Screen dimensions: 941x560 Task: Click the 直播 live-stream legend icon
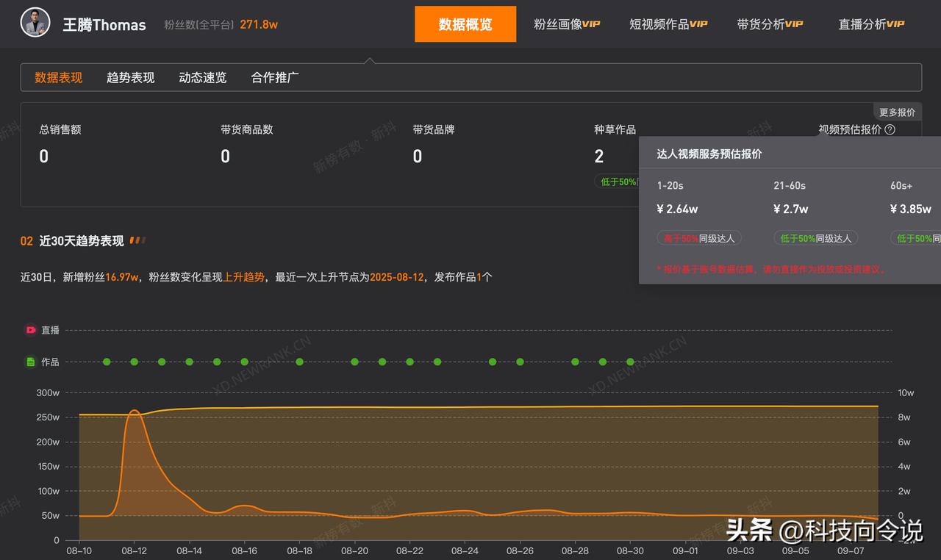click(31, 330)
